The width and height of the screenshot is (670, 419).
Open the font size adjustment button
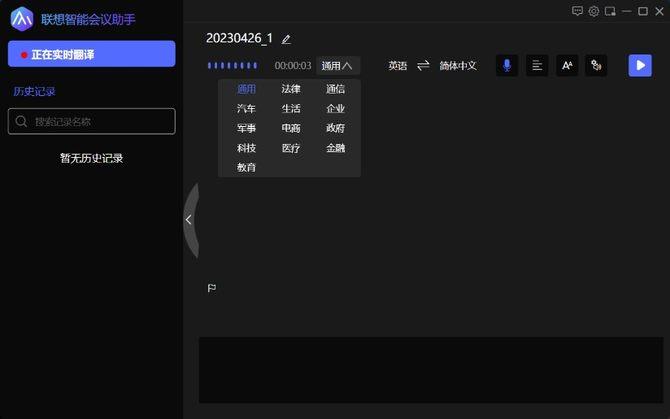[x=567, y=65]
